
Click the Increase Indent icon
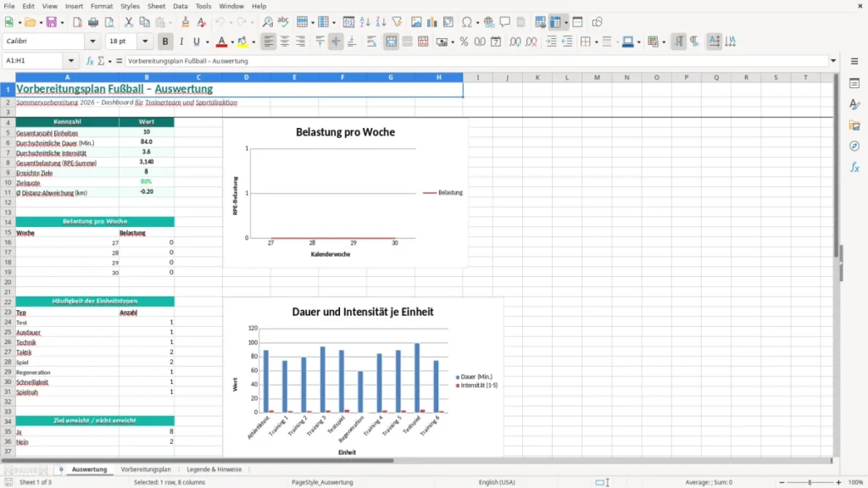[551, 42]
